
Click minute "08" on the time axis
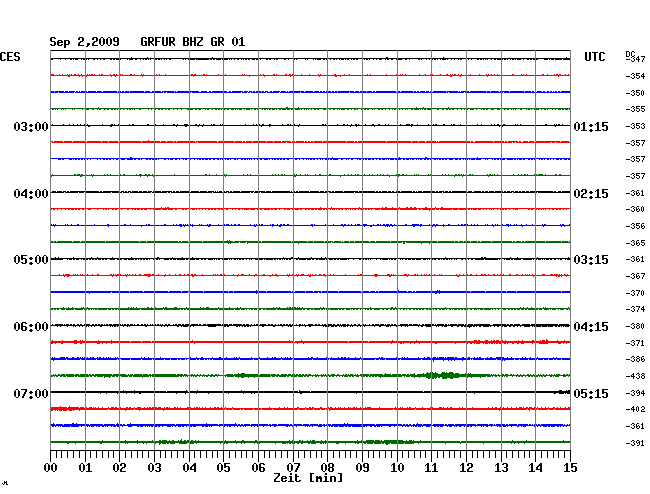point(327,468)
